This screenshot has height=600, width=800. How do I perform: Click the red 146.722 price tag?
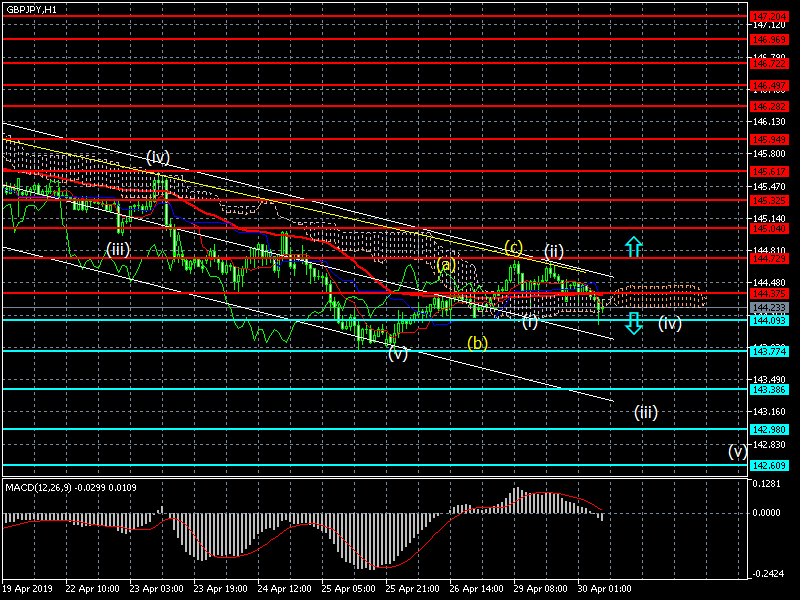pyautogui.click(x=769, y=64)
